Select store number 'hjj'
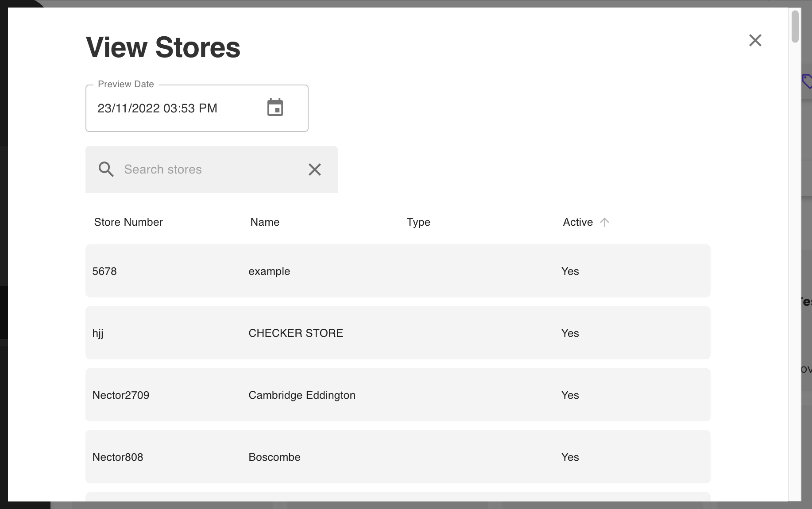Image resolution: width=812 pixels, height=509 pixels. click(98, 333)
